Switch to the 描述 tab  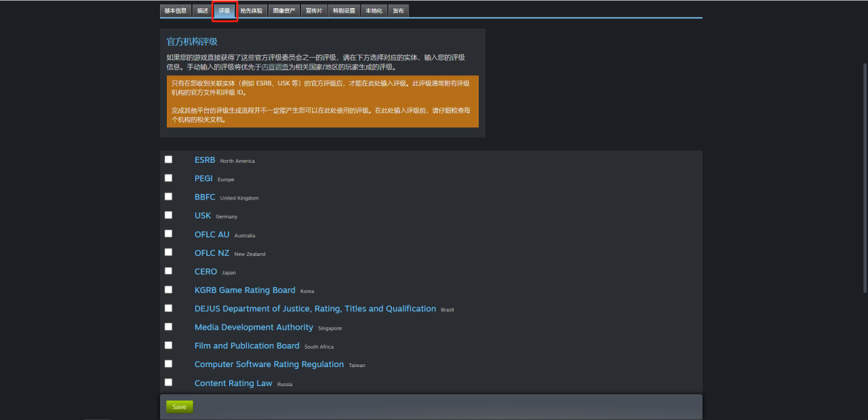tap(202, 11)
